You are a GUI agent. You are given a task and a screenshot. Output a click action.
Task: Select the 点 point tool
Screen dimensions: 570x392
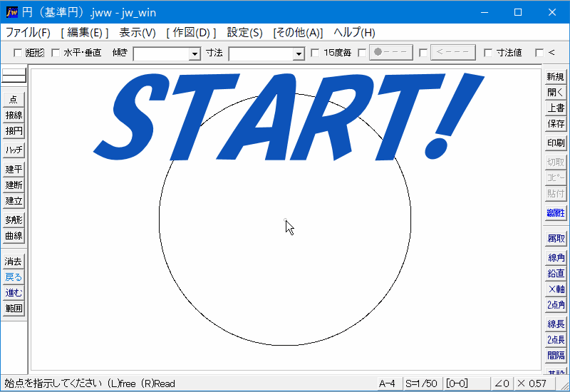click(x=14, y=99)
